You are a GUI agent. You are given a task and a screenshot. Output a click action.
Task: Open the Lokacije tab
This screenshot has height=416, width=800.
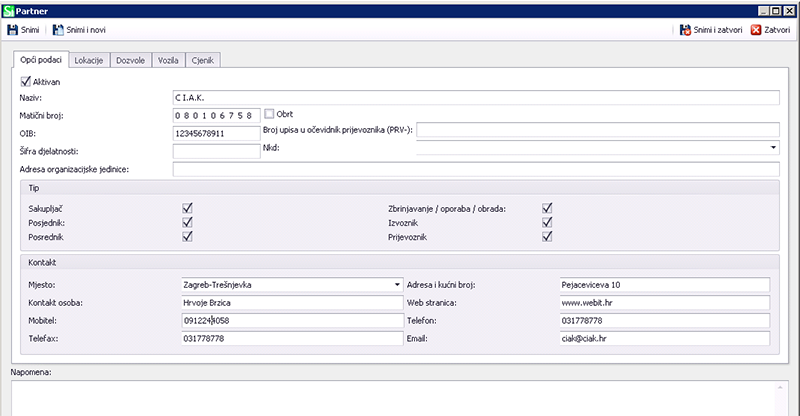coord(89,60)
